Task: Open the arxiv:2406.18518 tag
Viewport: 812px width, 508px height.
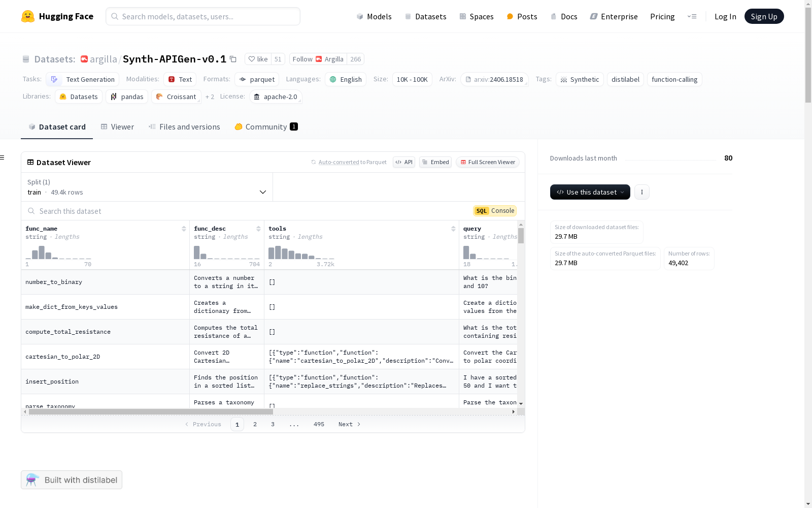Action: coord(494,79)
